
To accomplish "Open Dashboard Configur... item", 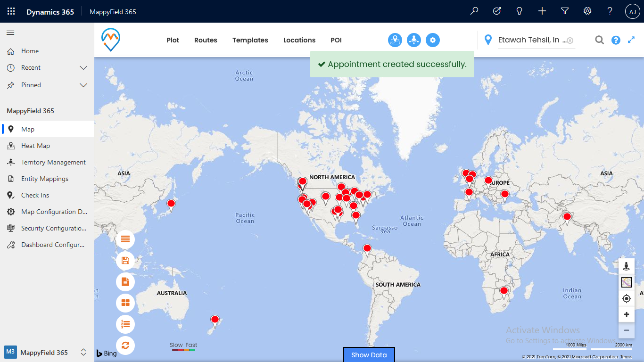I will click(47, 245).
